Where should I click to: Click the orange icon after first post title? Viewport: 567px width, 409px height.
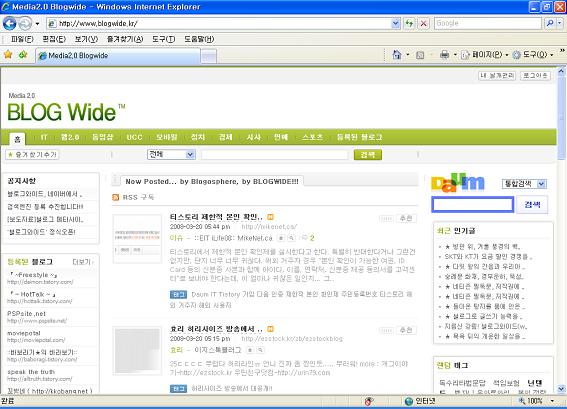pyautogui.click(x=270, y=217)
